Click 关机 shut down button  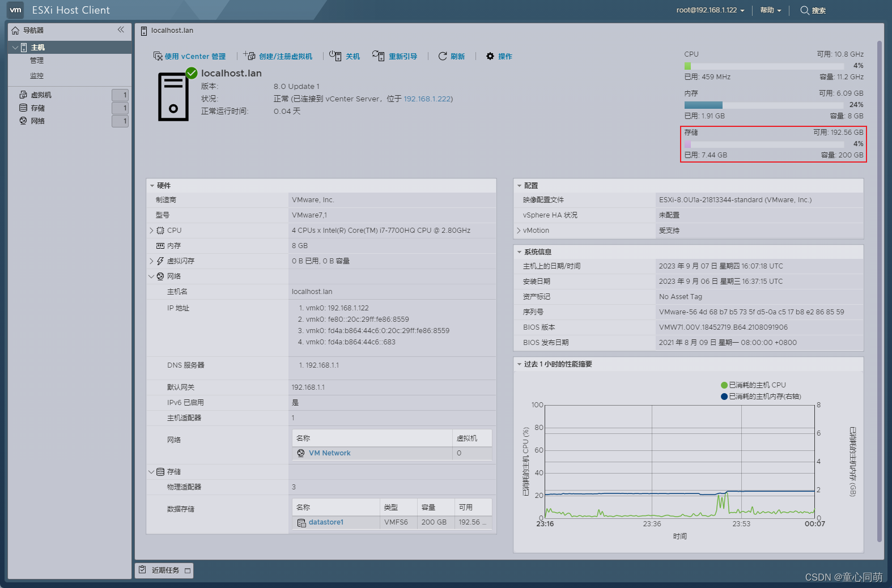(x=345, y=56)
